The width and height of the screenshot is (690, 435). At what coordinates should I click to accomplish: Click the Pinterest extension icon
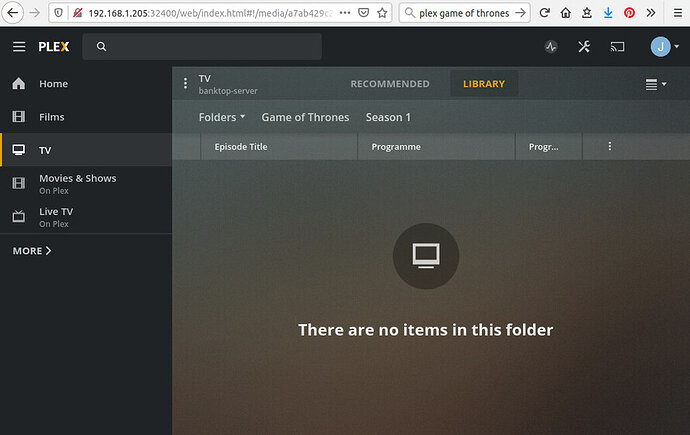tap(629, 13)
